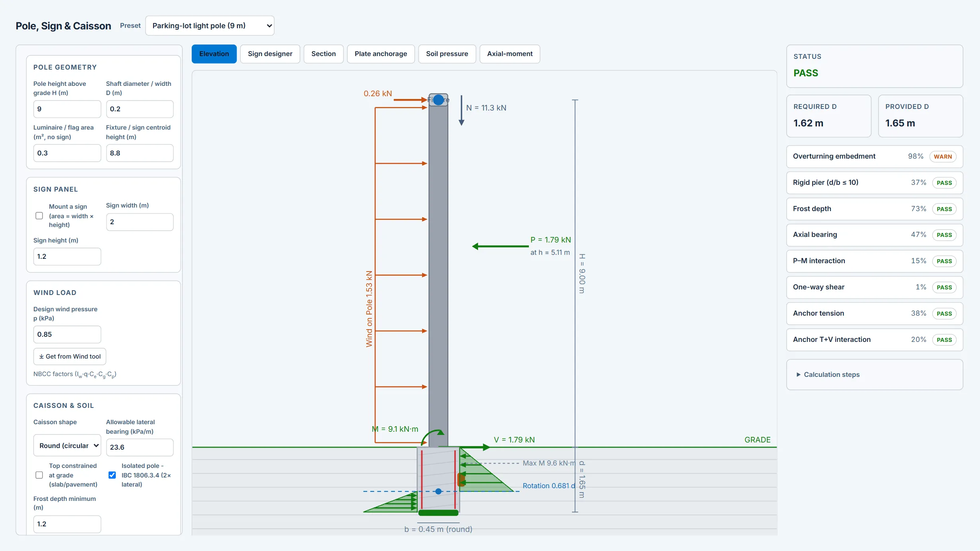Expand the Calculation steps section

pyautogui.click(x=831, y=374)
